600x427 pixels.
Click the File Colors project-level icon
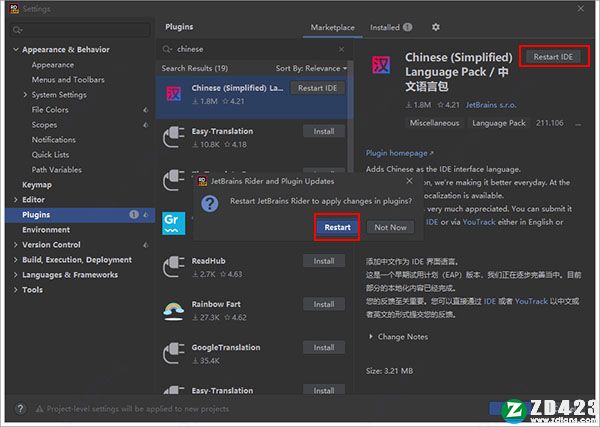145,110
